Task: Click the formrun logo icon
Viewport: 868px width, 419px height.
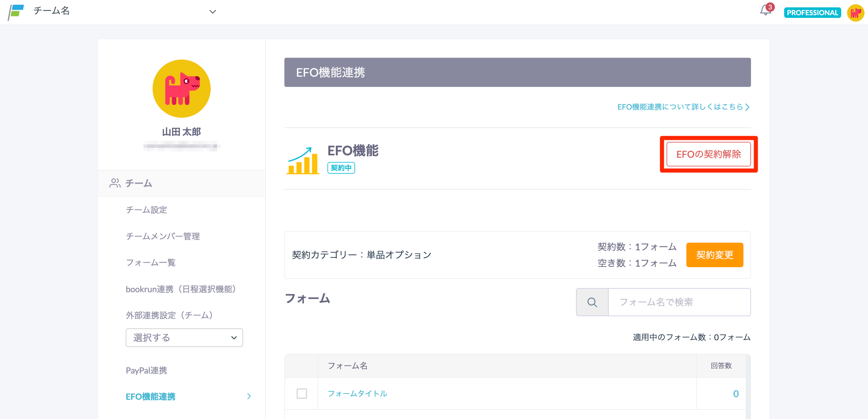Action: click(16, 12)
